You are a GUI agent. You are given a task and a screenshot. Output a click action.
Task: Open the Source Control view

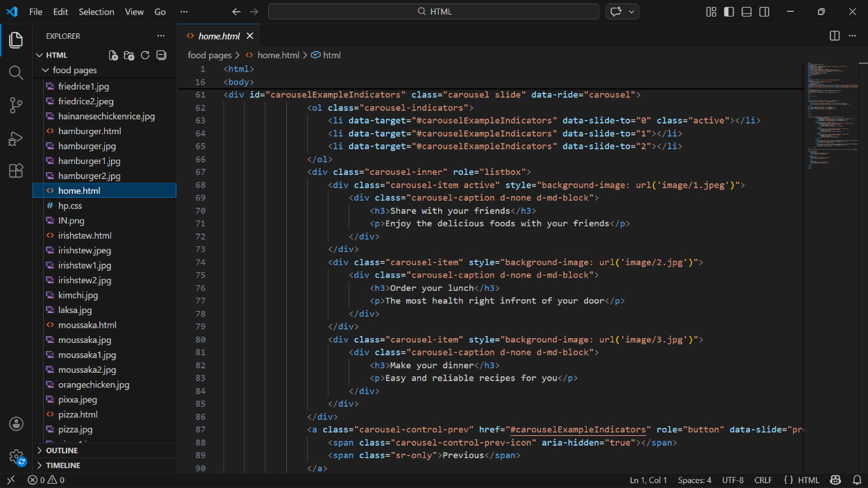point(16,106)
